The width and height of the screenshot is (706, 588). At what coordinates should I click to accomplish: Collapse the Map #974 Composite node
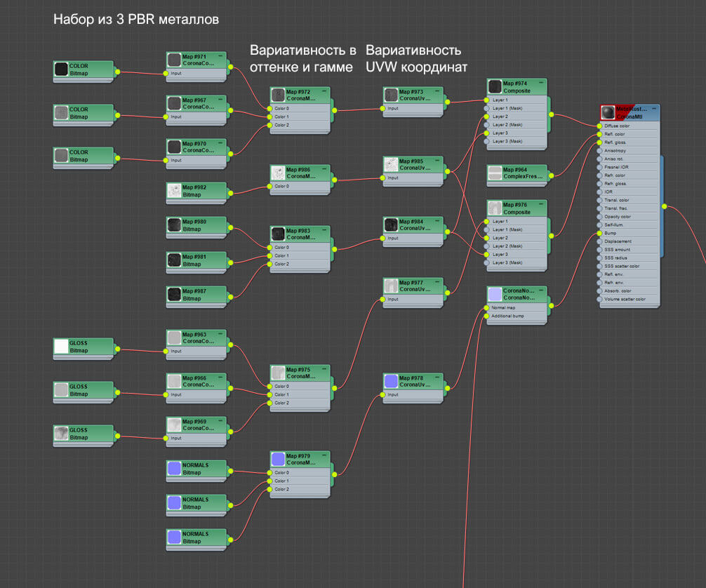[540, 82]
